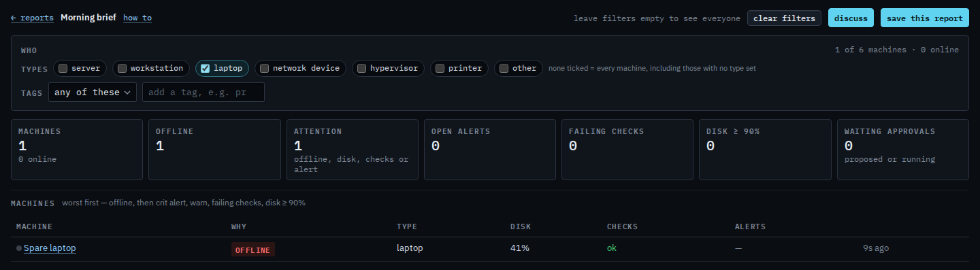Select the Open Alerts summary card

pos(489,150)
